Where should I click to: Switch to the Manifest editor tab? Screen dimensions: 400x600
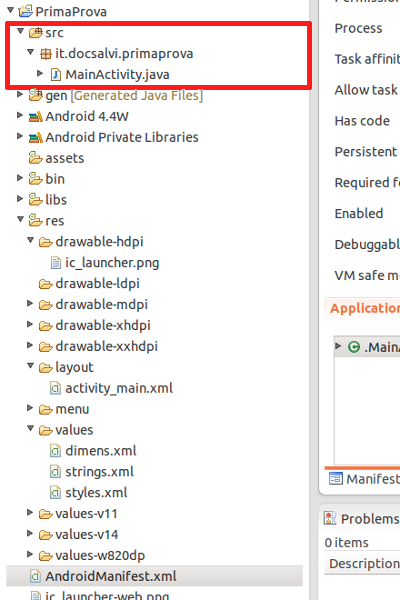364,479
